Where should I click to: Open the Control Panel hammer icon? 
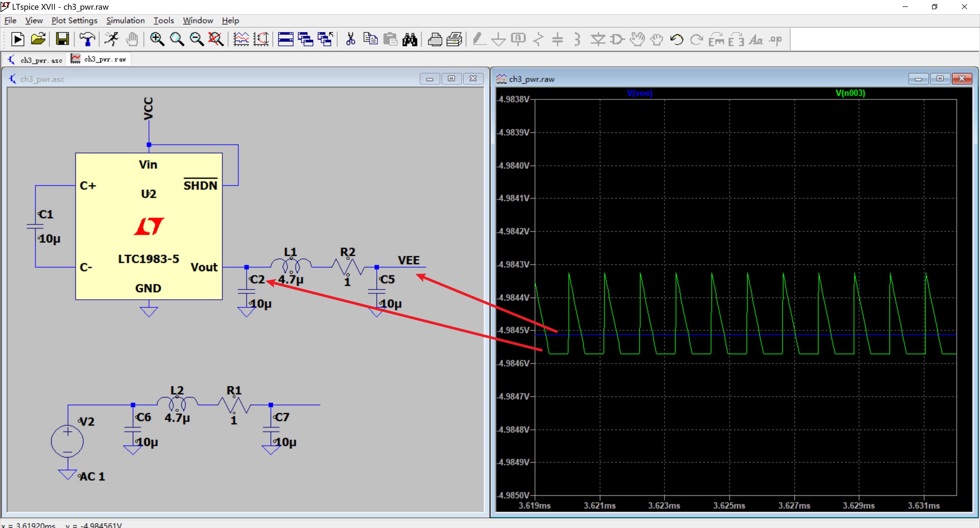pyautogui.click(x=87, y=39)
